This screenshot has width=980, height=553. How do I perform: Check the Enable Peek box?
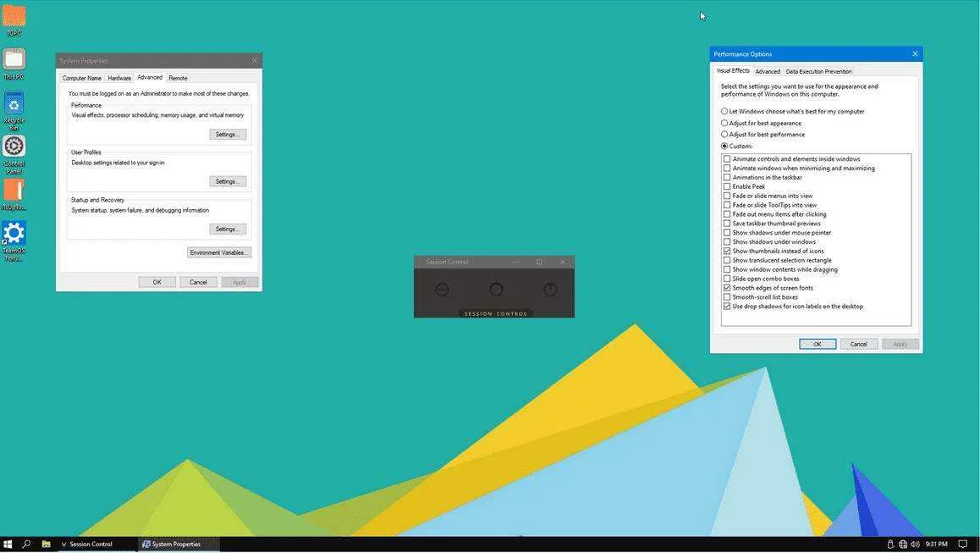(727, 186)
